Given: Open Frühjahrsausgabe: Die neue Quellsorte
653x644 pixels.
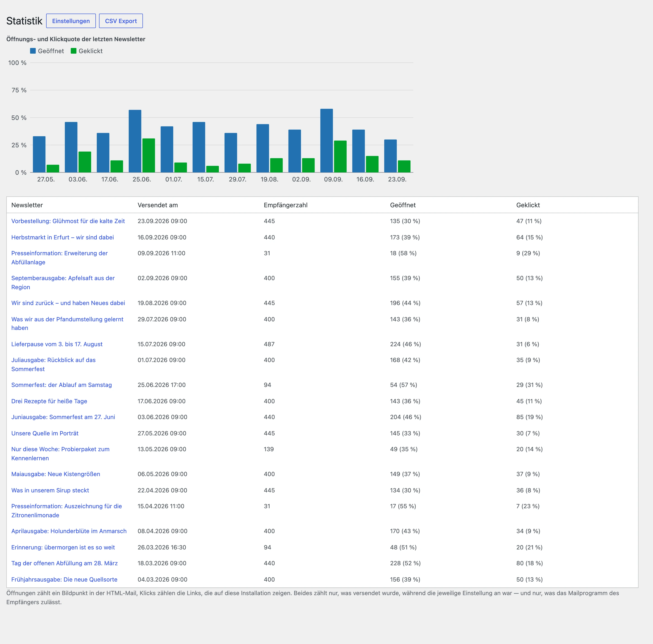Looking at the screenshot, I should (x=64, y=580).
